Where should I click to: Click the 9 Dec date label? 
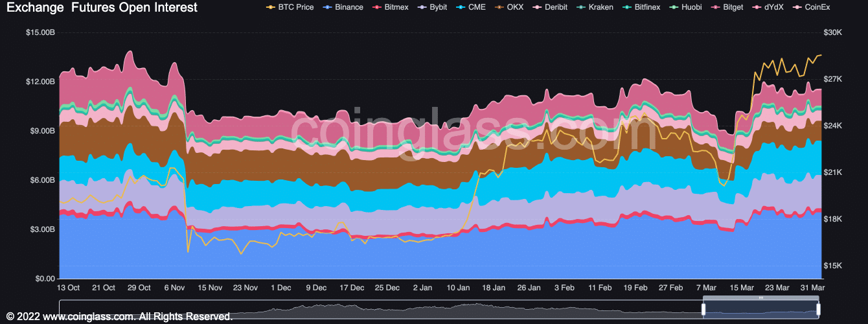click(317, 288)
